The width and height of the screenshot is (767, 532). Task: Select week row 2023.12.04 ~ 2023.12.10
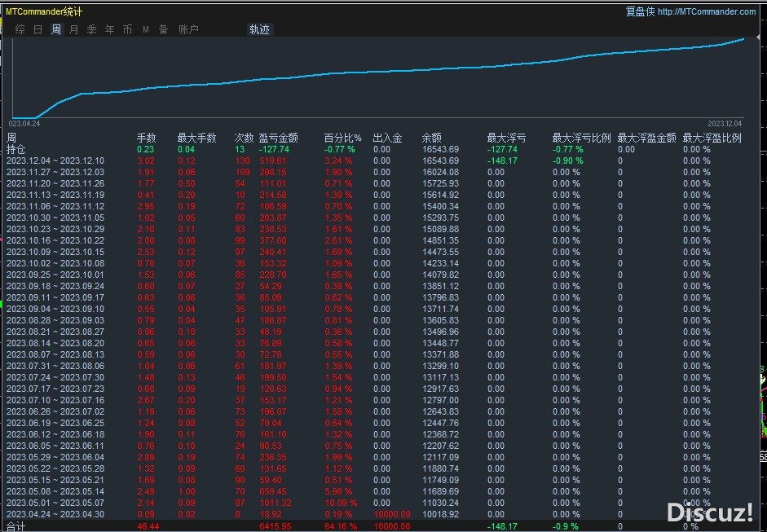(55, 160)
